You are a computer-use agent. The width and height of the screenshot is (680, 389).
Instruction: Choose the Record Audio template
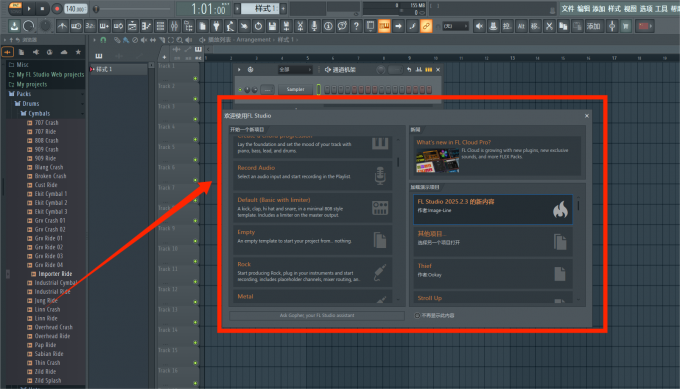click(313, 176)
